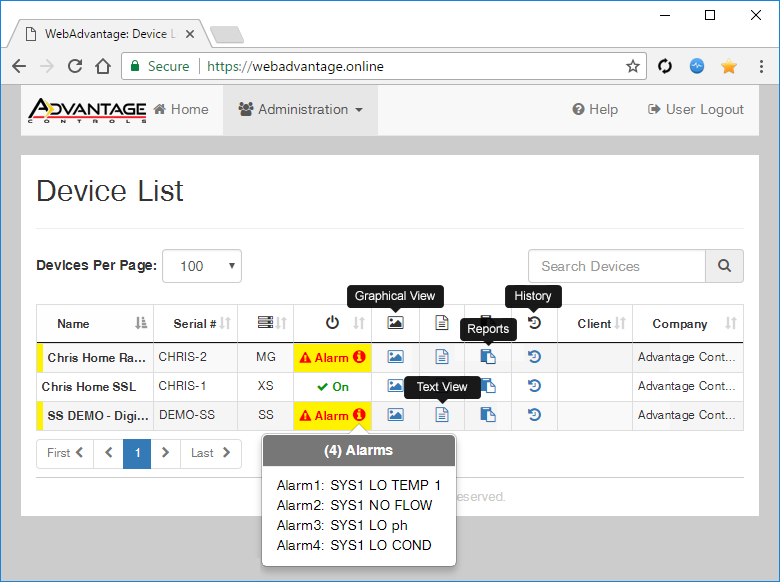780x582 pixels.
Task: Click the Search Devices input field
Action: 617,266
